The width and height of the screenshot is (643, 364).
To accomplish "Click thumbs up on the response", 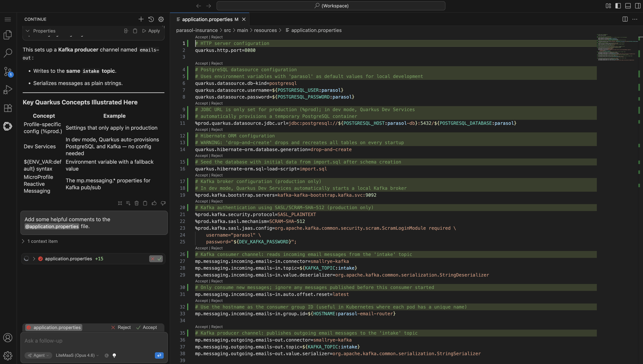I will [154, 203].
